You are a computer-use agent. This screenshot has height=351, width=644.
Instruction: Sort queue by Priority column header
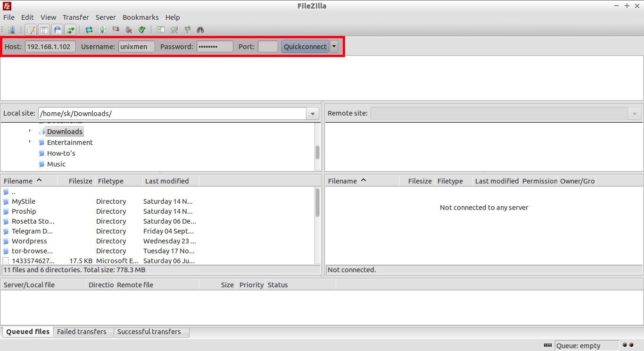[251, 284]
